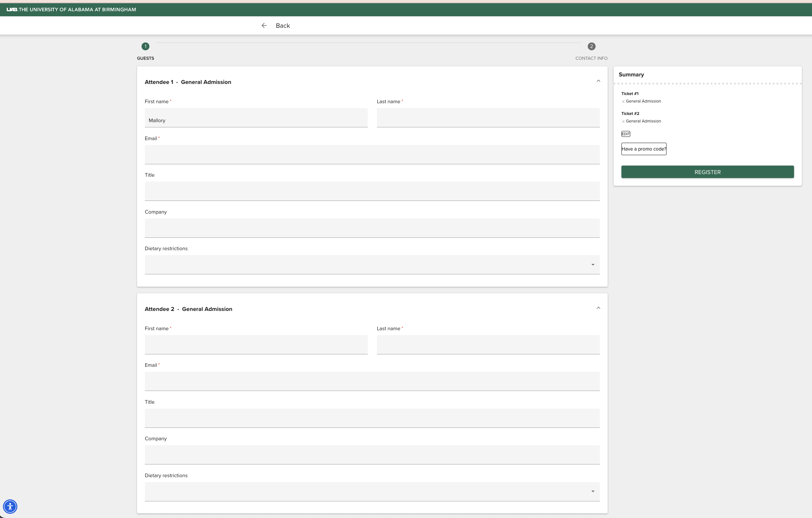Click the dietary restrictions dropdown arrow for Attendee 2

click(x=593, y=491)
